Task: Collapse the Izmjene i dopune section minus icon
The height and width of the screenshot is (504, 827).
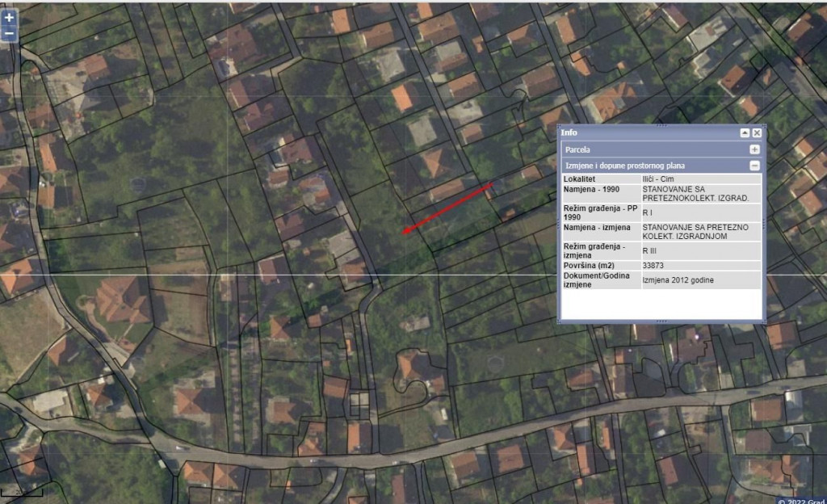Action: [754, 166]
